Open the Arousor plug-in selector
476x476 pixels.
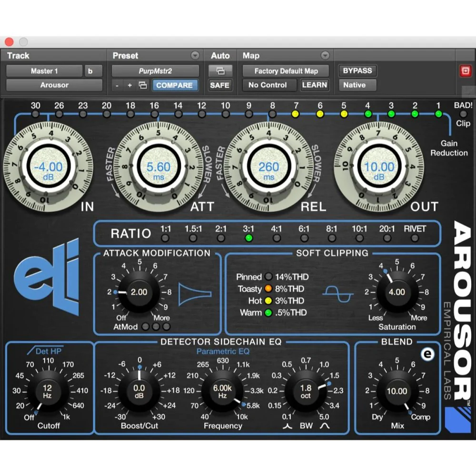point(54,85)
